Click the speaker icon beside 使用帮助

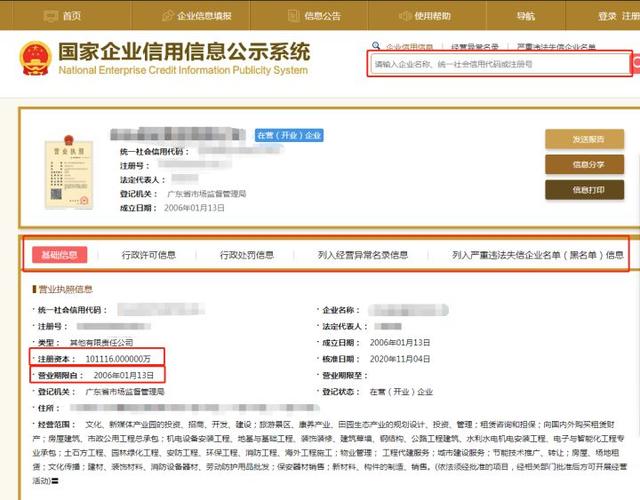click(x=405, y=16)
